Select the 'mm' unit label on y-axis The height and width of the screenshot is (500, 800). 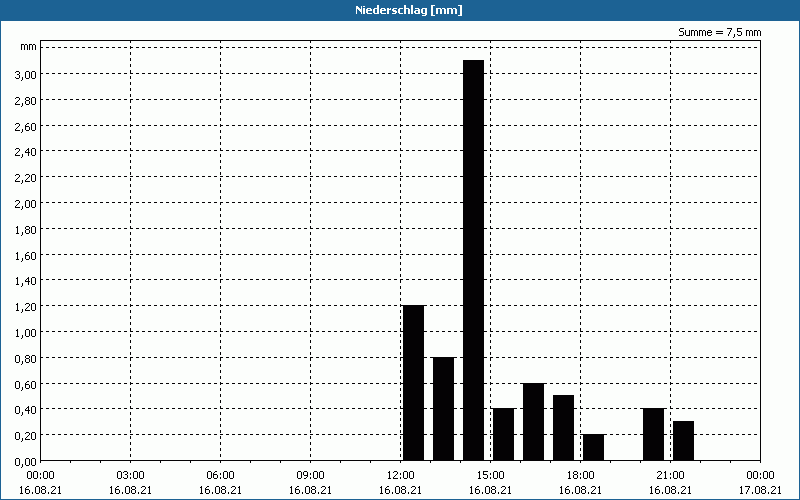click(29, 47)
